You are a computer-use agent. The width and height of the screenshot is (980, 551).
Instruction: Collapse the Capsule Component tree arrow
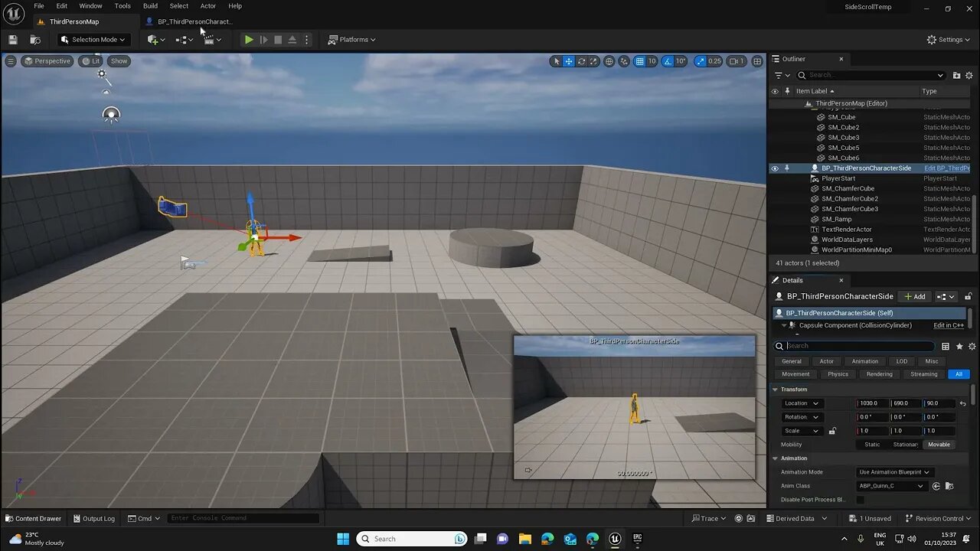pos(783,325)
